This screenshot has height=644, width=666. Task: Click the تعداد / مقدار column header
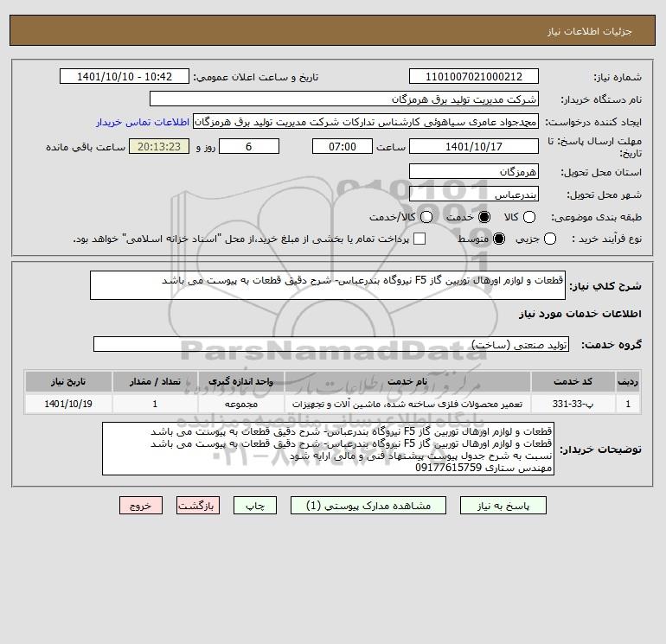tap(155, 381)
